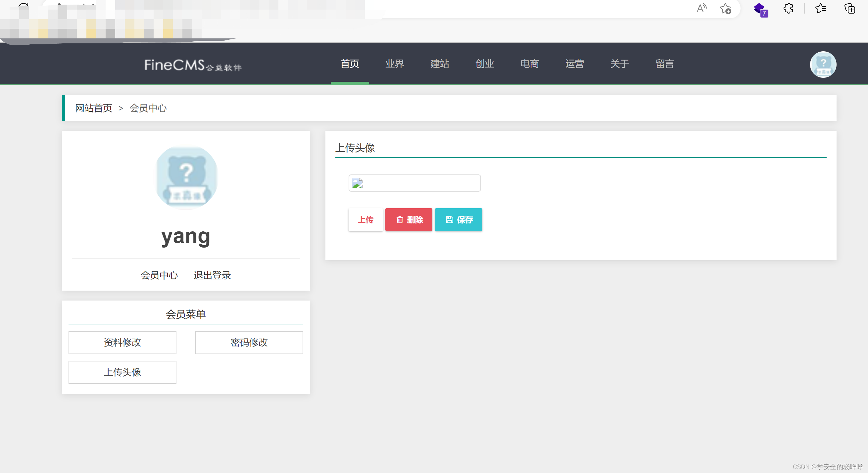Open the purple extension with badge 7
Image resolution: width=868 pixels, height=473 pixels.
pos(760,9)
